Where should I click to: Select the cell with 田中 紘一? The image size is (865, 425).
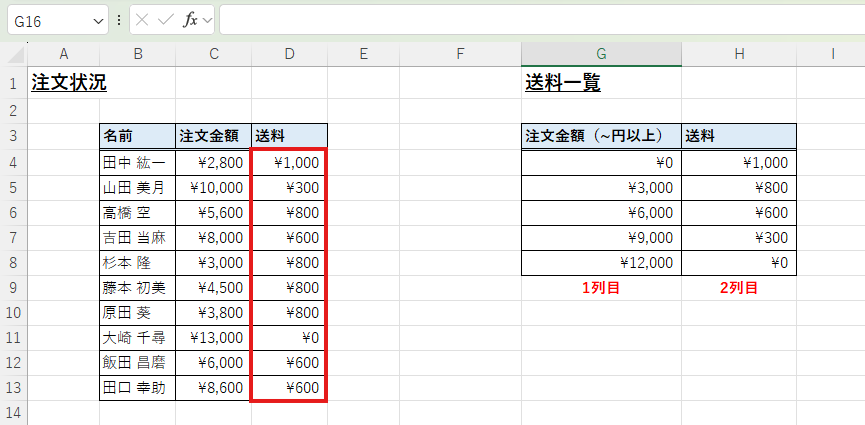(137, 162)
